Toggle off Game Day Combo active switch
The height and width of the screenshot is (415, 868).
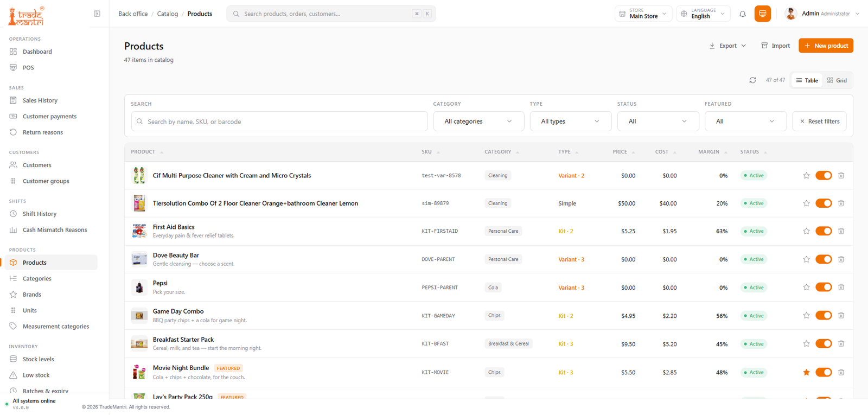pos(824,316)
